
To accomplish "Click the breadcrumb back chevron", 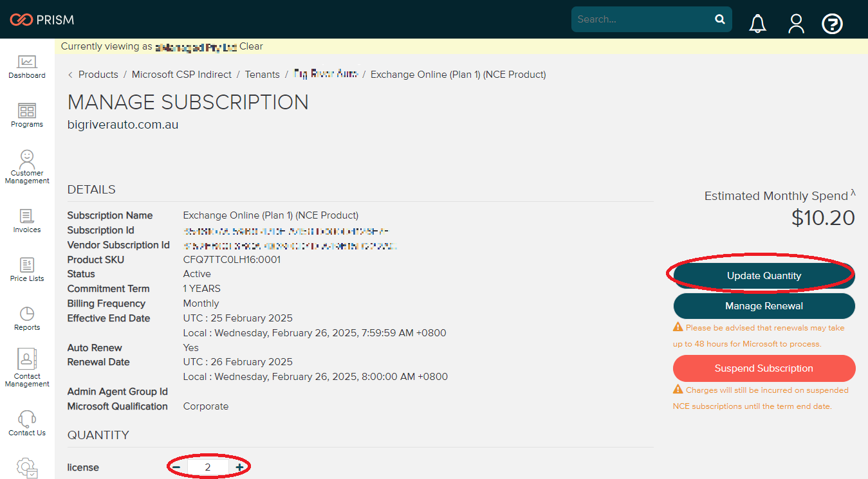I will pos(70,75).
